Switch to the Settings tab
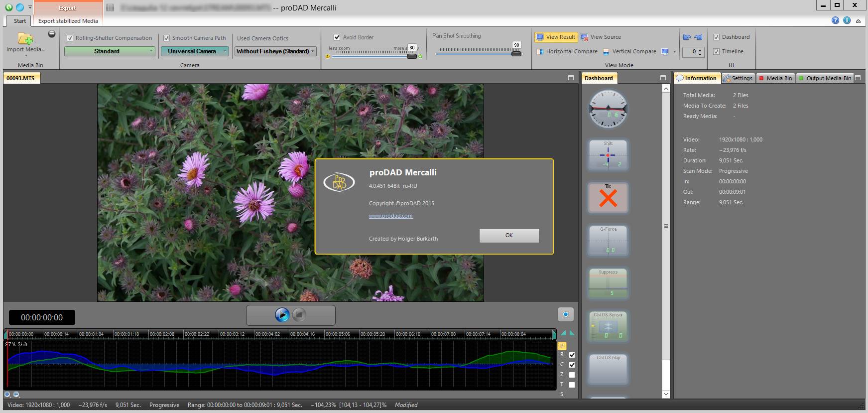The width and height of the screenshot is (868, 413). point(738,78)
